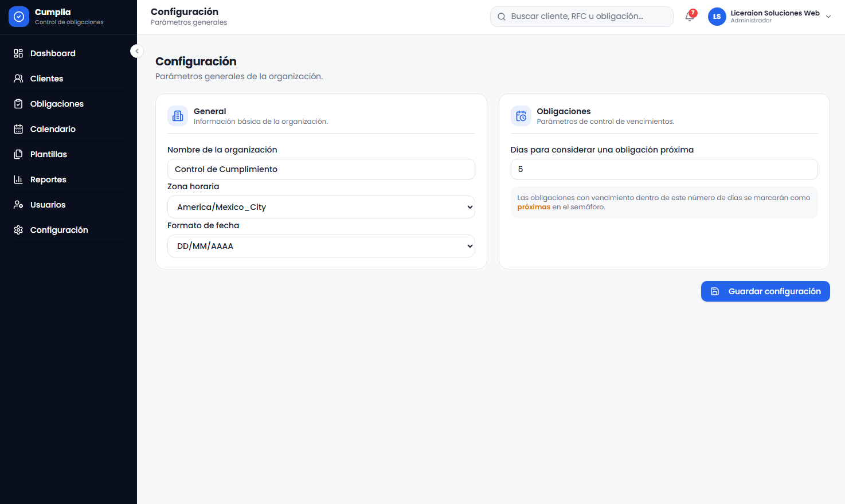This screenshot has width=845, height=504.
Task: Click the Días para considerar obligación próxima field
Action: pos(664,169)
